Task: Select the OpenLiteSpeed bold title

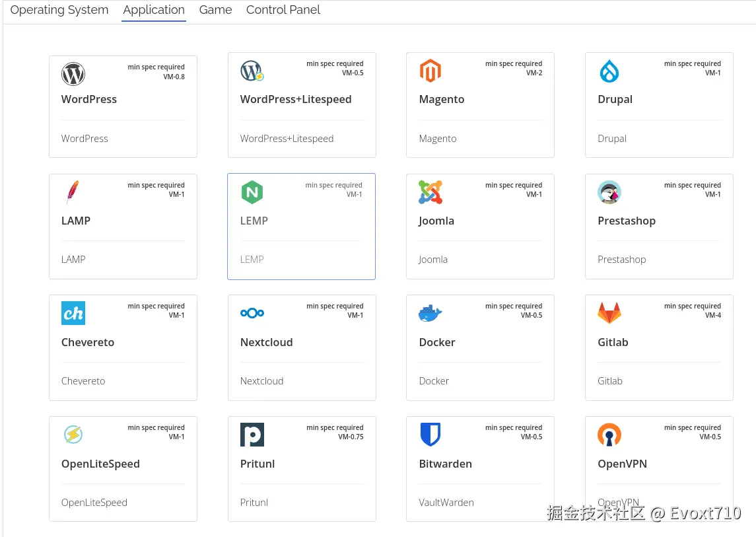Action: click(x=101, y=464)
